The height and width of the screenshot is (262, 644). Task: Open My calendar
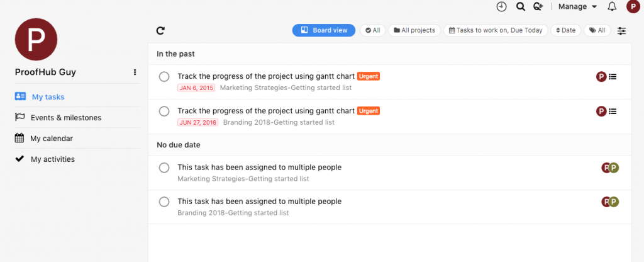coord(52,139)
